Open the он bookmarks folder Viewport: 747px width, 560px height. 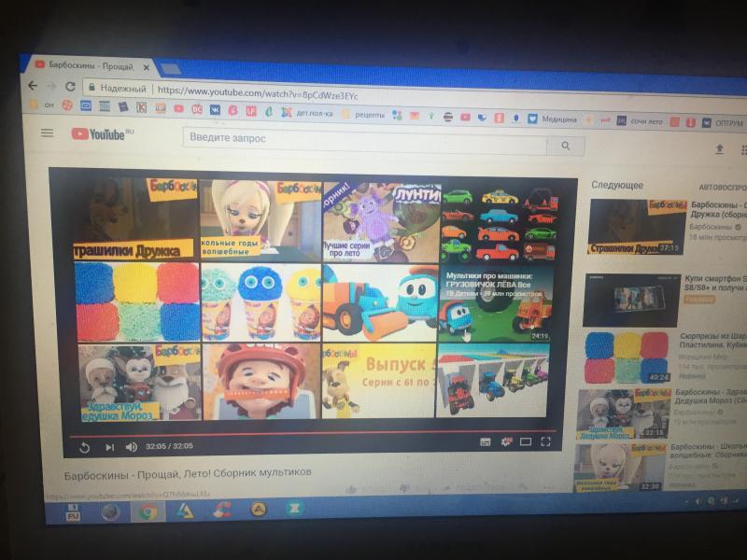[42, 105]
